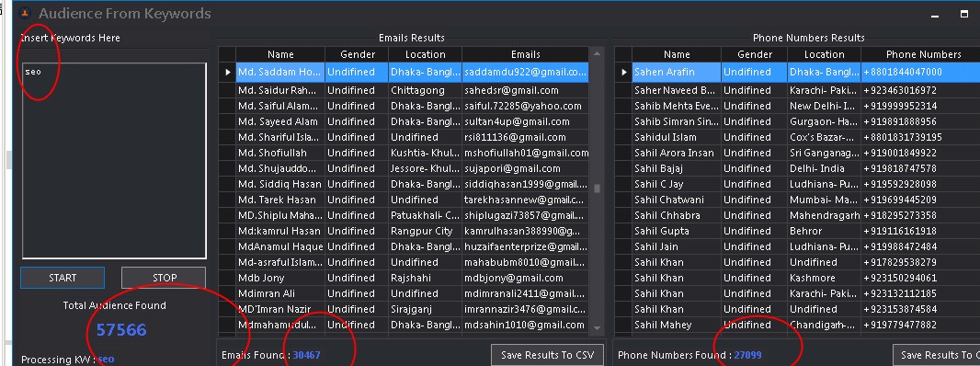Image resolution: width=980 pixels, height=366 pixels.
Task: Save phone number results button
Action: 936,355
